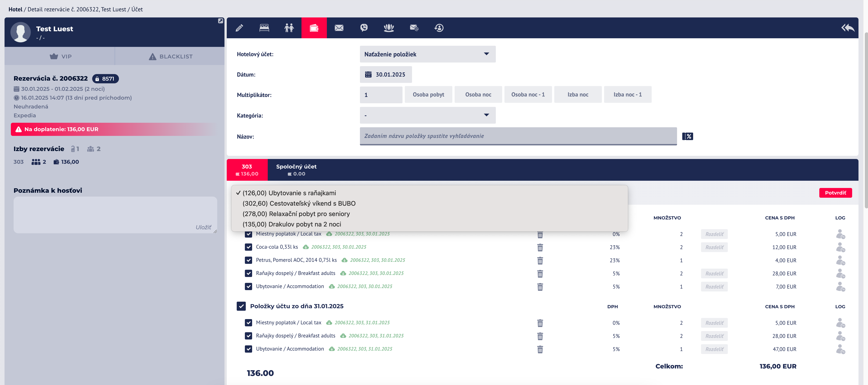The image size is (868, 385).
Task: Choose Cestovateľský víkend s BUBO option
Action: coord(299,203)
